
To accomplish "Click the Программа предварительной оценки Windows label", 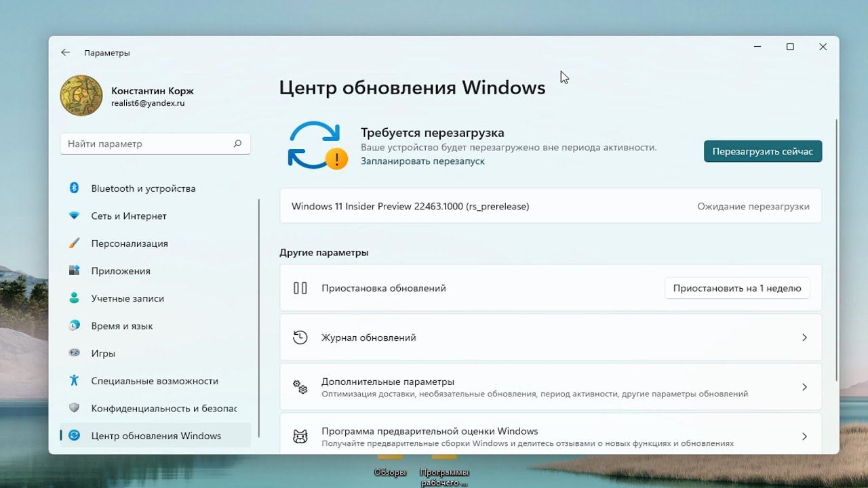I will (x=430, y=431).
